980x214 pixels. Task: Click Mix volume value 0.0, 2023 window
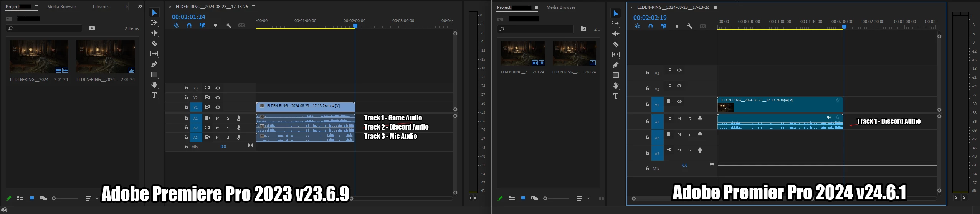(223, 147)
